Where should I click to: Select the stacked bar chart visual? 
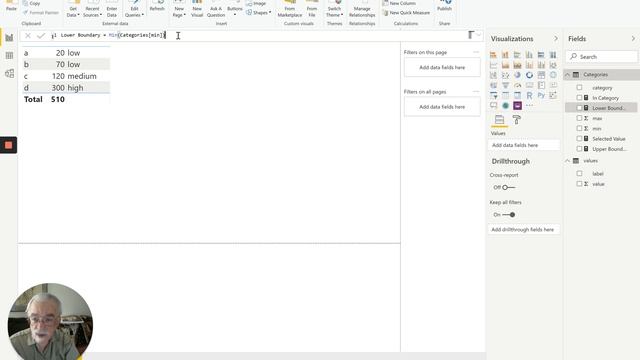493,55
